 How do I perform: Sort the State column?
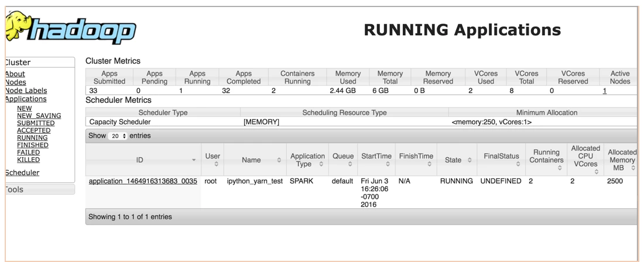point(470,160)
